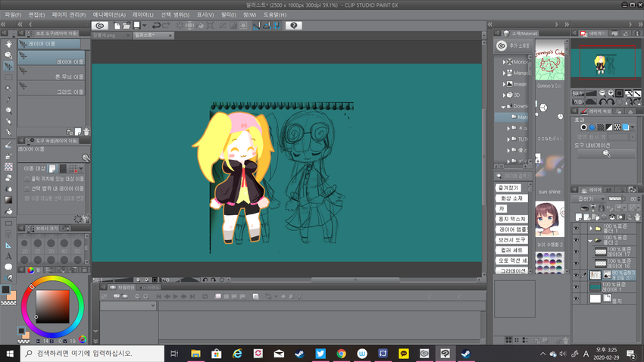Screen dimensions: 644x362
Task: Click zoom out icon in Navigator panel
Action: click(602, 93)
